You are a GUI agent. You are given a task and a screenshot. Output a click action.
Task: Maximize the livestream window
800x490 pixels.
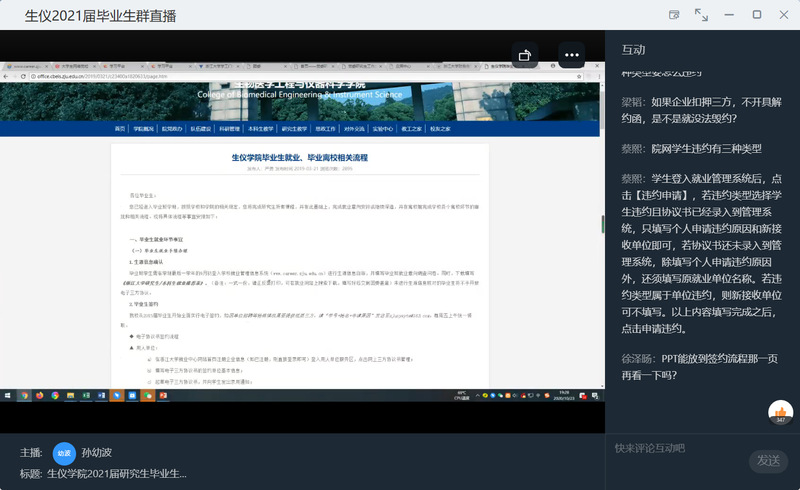point(756,15)
